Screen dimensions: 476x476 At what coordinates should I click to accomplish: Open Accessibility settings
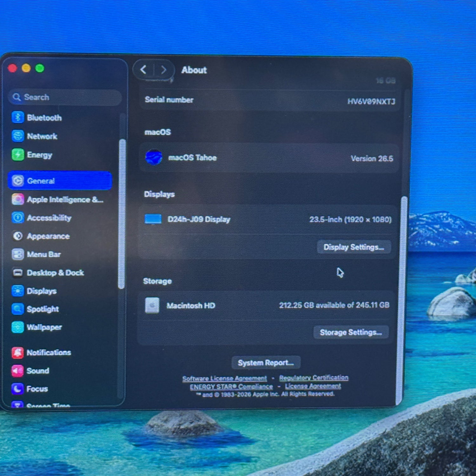[60, 218]
